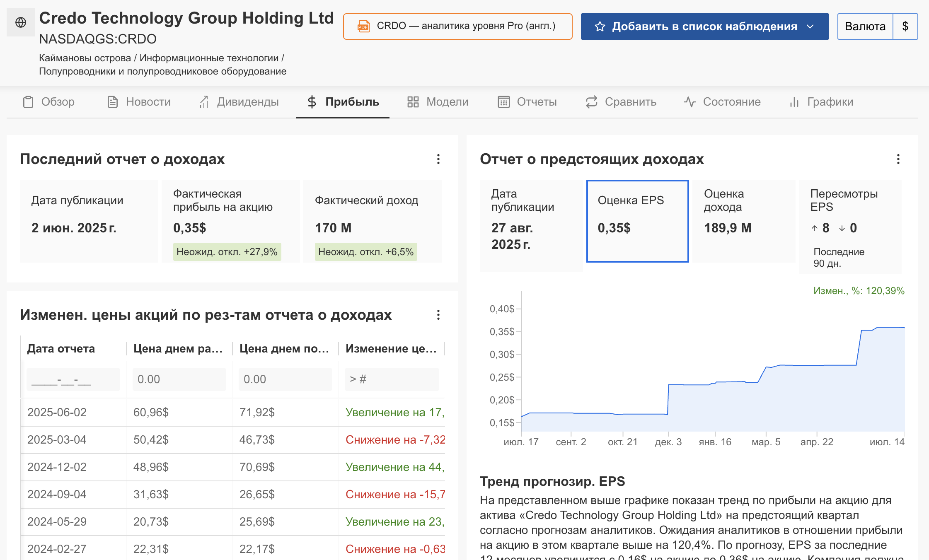
Task: Switch to the Графики tab
Action: pyautogui.click(x=821, y=102)
